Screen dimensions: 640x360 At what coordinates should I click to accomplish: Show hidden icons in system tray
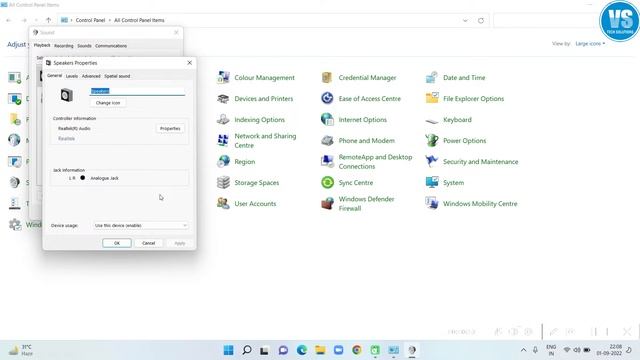click(x=523, y=350)
